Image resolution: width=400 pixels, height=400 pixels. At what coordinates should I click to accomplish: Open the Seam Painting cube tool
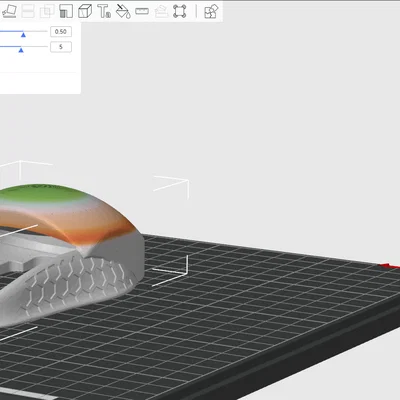tap(85, 11)
